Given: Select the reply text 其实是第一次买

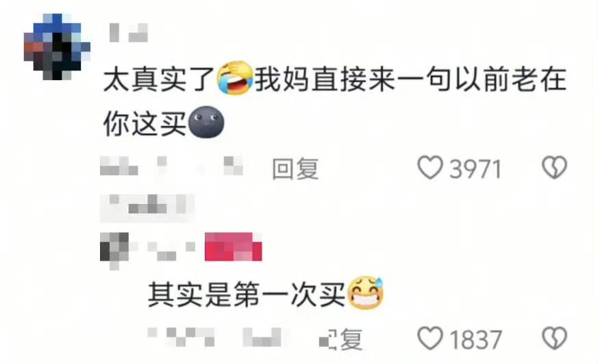Looking at the screenshot, I should (247, 294).
